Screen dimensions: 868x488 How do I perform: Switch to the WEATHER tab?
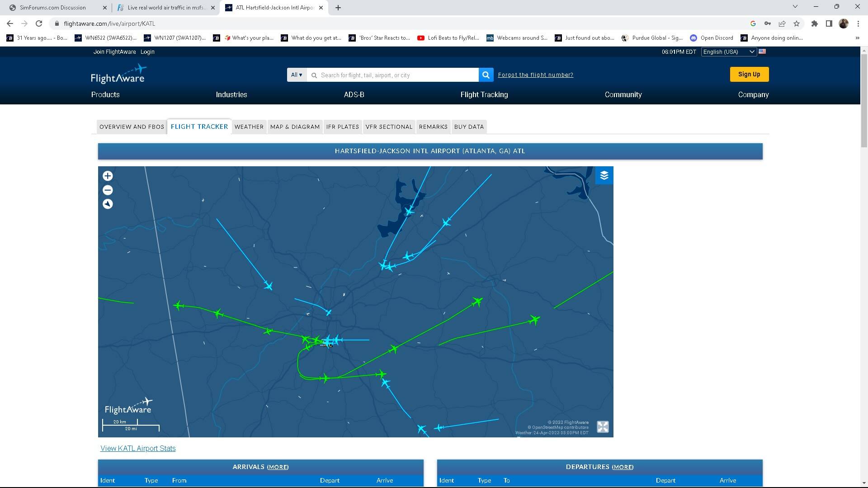(x=249, y=127)
